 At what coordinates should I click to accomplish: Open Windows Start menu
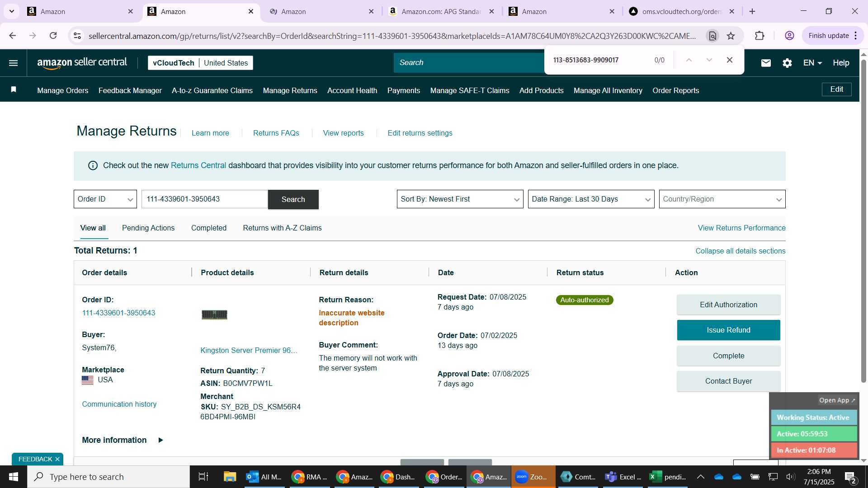[x=14, y=477]
